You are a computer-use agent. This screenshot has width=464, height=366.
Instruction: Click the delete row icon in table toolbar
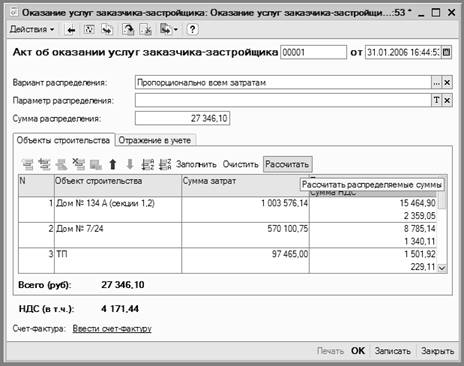[x=79, y=164]
